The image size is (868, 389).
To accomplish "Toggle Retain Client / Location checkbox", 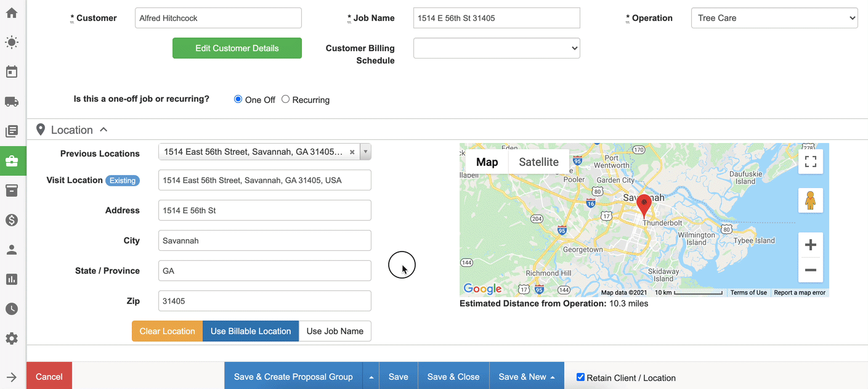I will point(580,377).
